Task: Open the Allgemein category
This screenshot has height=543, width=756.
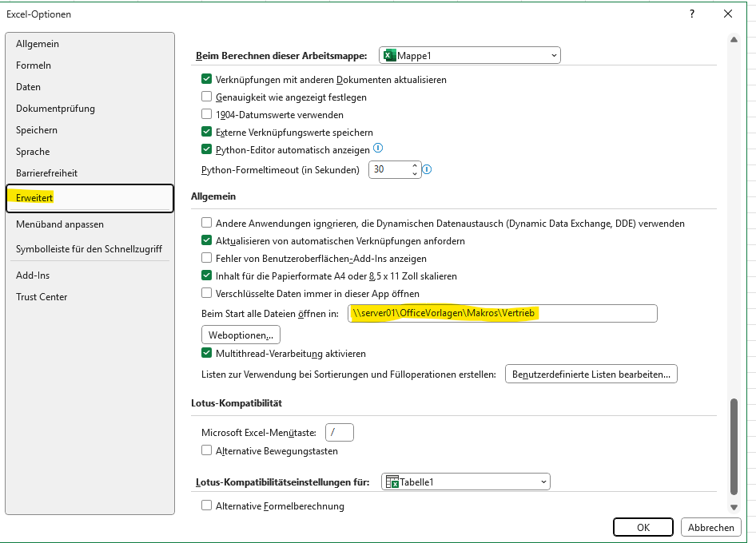Action: point(90,44)
